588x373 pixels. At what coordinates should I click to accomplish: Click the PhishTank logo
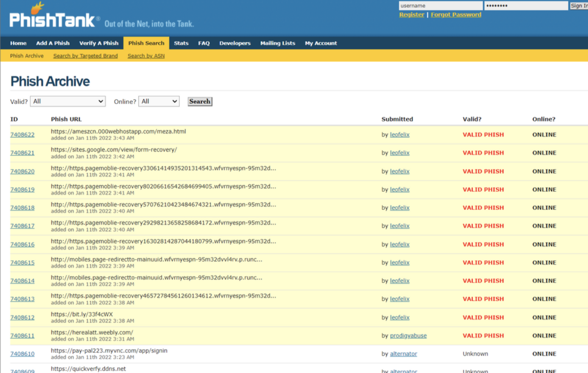click(x=54, y=16)
